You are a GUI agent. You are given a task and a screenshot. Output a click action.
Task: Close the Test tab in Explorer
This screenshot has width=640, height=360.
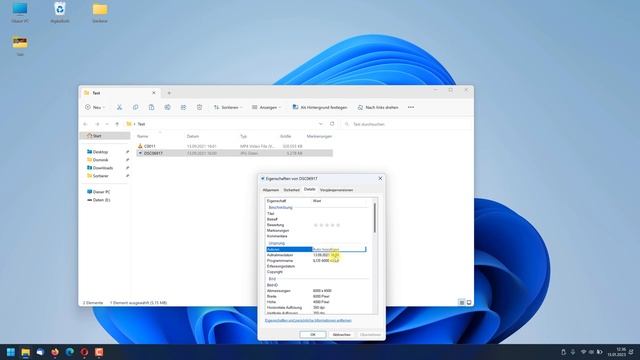153,93
